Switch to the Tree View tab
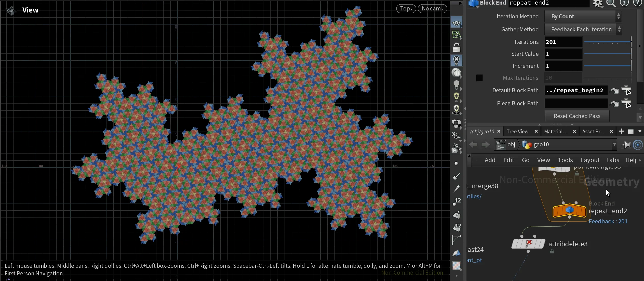This screenshot has height=281, width=644. point(517,131)
